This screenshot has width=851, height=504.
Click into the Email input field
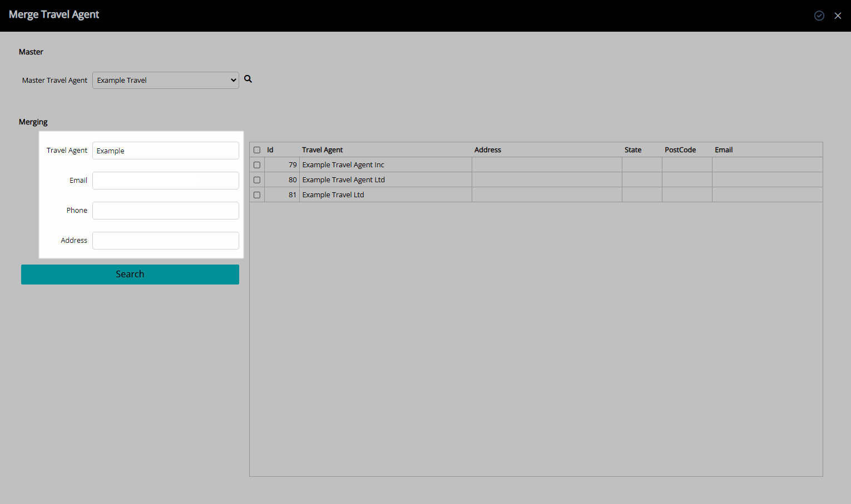coord(166,181)
